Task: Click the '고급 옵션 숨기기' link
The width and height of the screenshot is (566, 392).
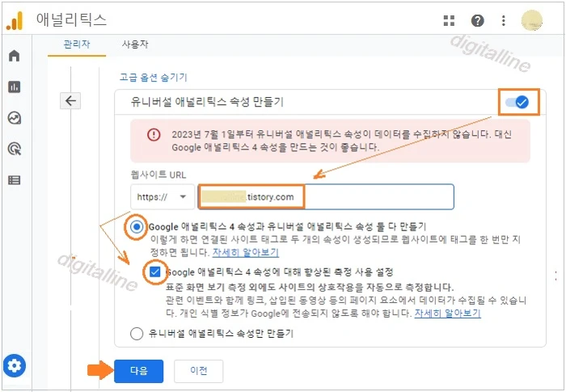Action: coord(154,78)
